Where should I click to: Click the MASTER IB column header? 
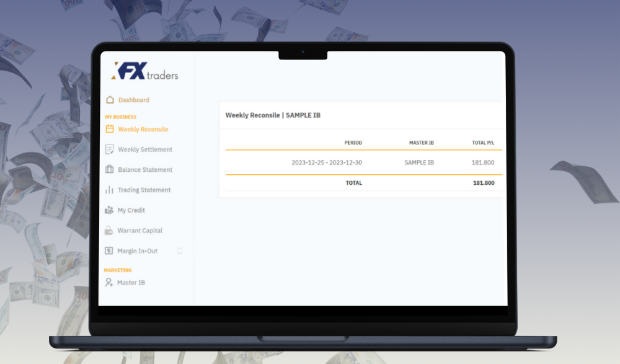point(421,143)
